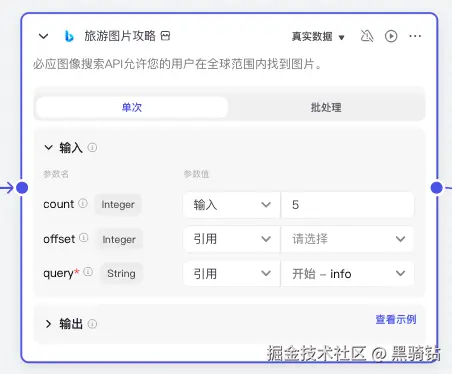Click the query parameter name
Screen dimensions: 452x374
[58, 273]
